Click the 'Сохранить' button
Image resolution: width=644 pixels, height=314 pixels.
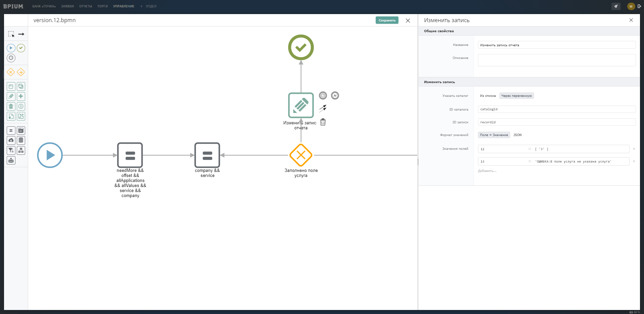coord(387,20)
